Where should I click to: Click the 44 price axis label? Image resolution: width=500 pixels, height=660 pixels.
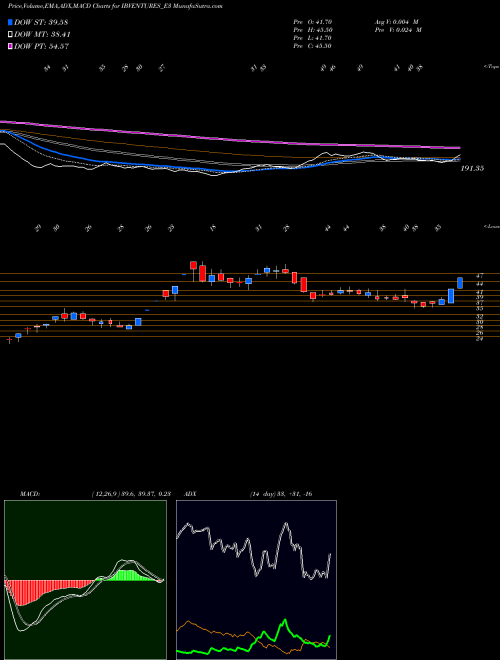[x=479, y=284]
